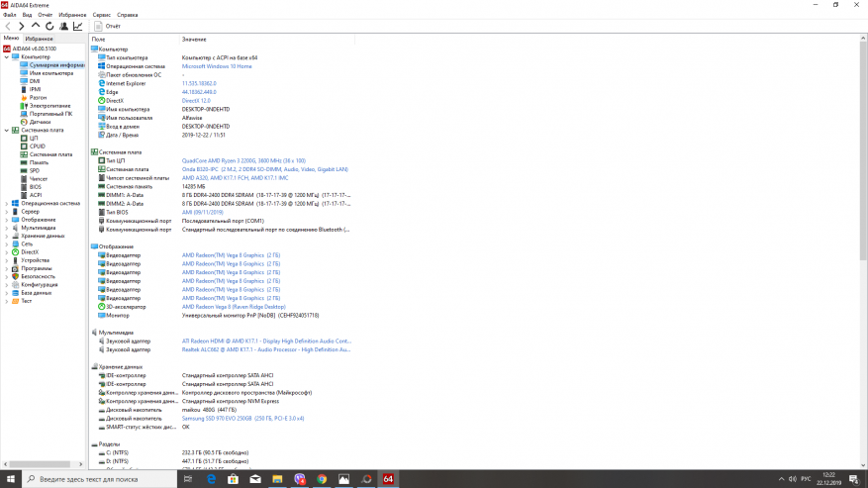The height and width of the screenshot is (488, 868).
Task: Select the CPUID tree item
Action: click(x=37, y=146)
